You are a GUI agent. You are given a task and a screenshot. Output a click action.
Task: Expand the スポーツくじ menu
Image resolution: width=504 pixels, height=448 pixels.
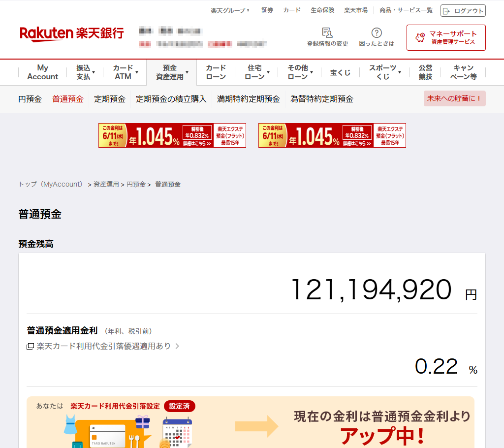[384, 72]
